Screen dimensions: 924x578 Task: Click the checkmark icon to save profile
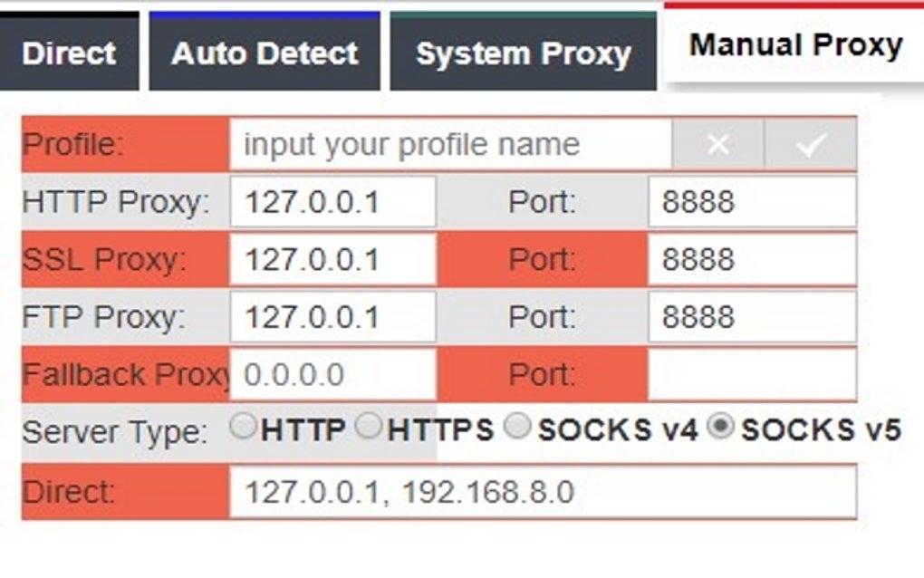tap(810, 145)
